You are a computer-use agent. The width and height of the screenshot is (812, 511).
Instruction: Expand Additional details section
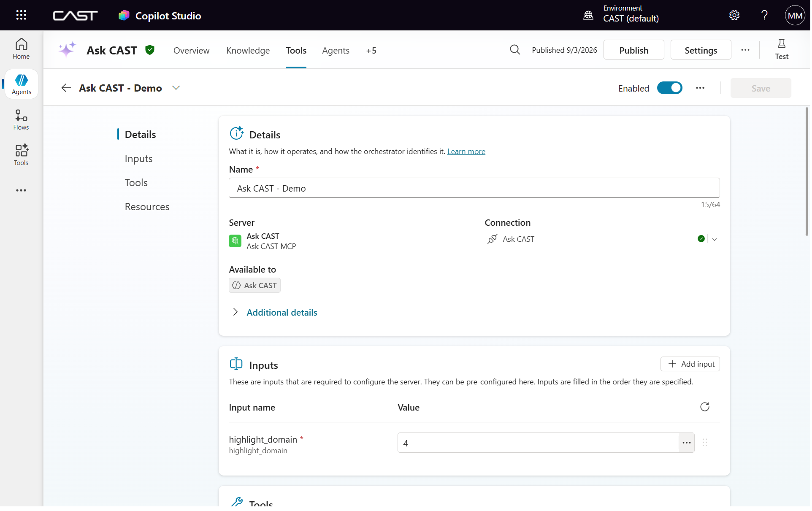[x=275, y=312]
